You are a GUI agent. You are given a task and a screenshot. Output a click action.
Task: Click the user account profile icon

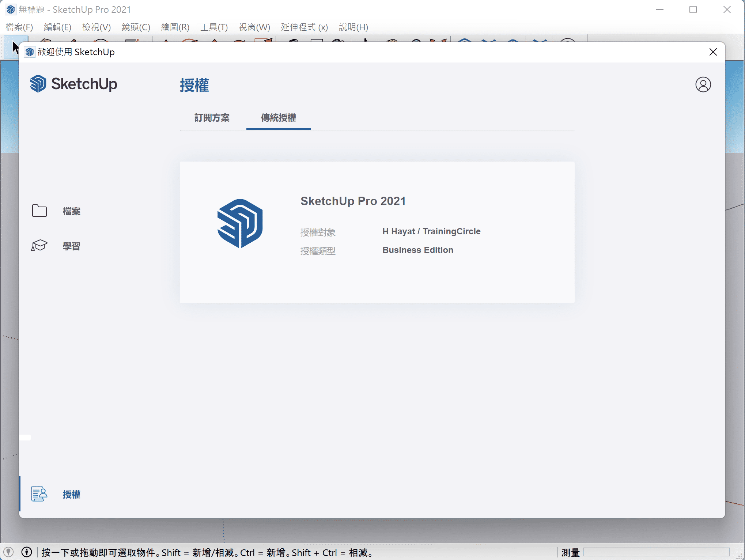coord(703,84)
